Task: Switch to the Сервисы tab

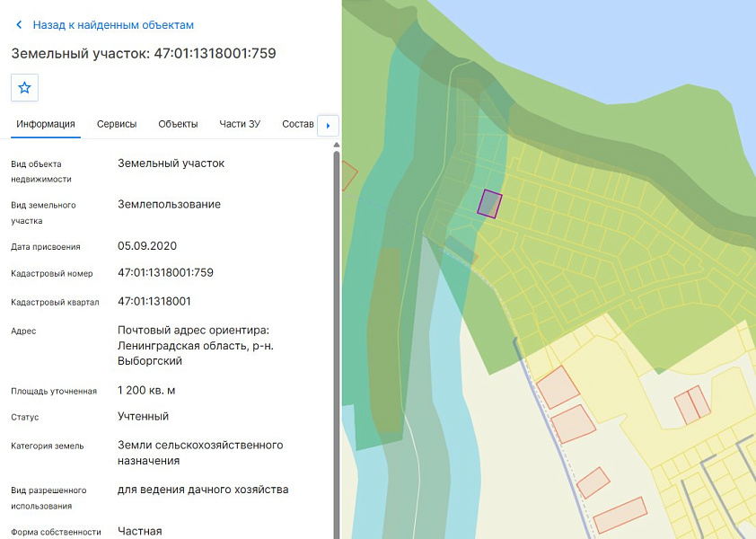Action: tap(117, 124)
